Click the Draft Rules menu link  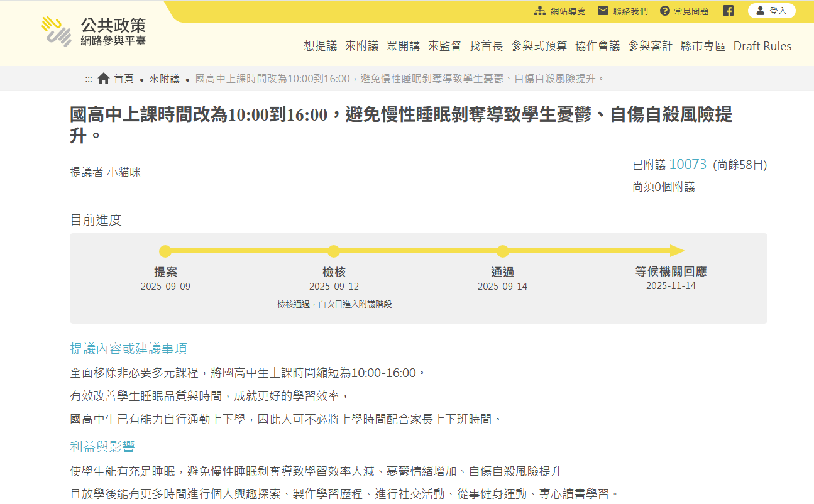[762, 46]
